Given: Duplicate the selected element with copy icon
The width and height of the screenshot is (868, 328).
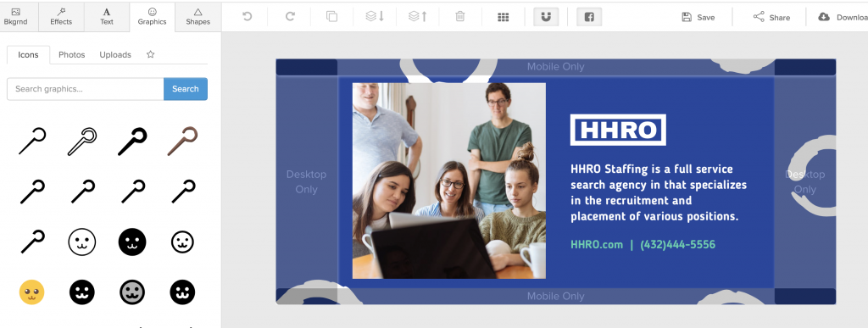Looking at the screenshot, I should point(332,17).
